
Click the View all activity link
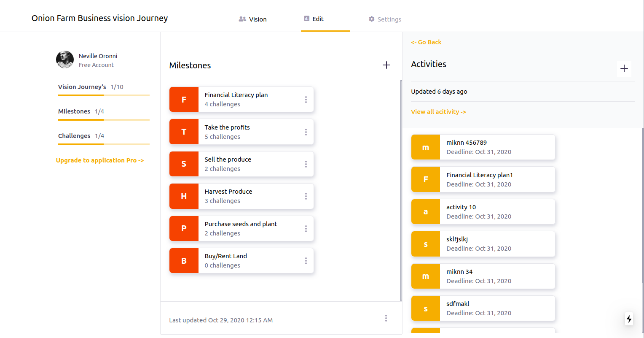[438, 112]
